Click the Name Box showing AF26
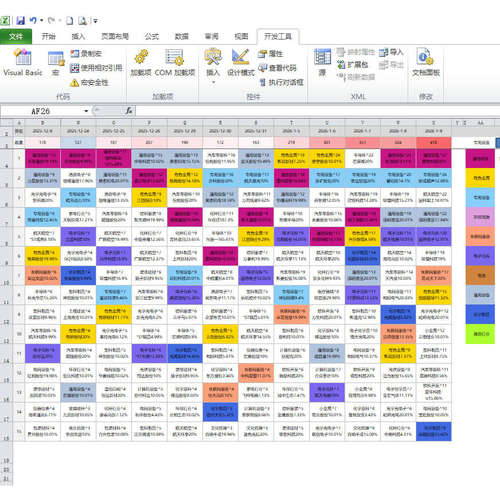The height and width of the screenshot is (500, 500). coord(41,111)
